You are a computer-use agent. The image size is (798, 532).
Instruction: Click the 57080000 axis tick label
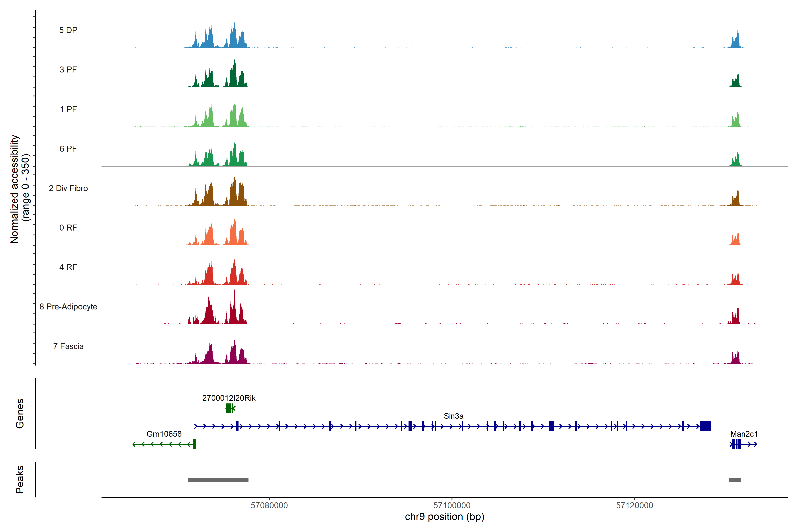[x=269, y=506]
